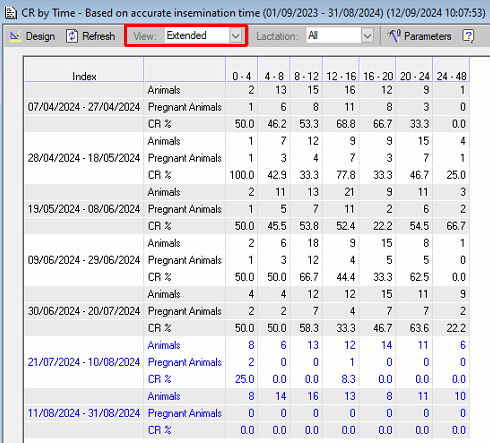This screenshot has width=490, height=443.
Task: Click the 44.4 CR % cell
Action: click(x=341, y=277)
